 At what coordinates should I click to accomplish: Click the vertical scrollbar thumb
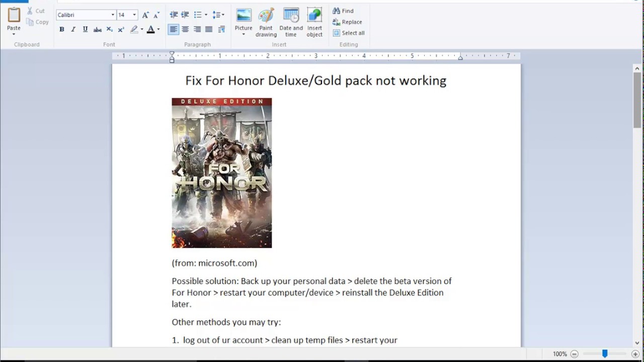point(637,100)
